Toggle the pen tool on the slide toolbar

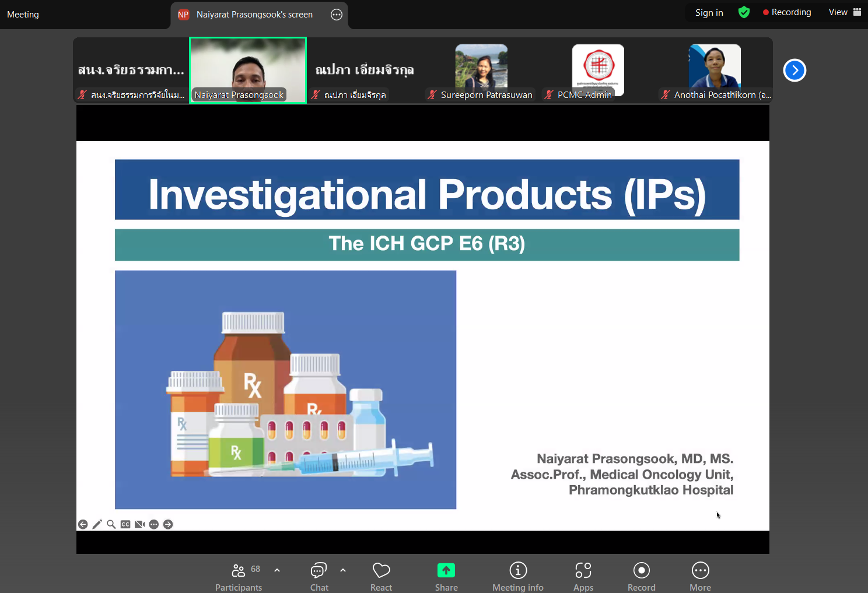97,524
